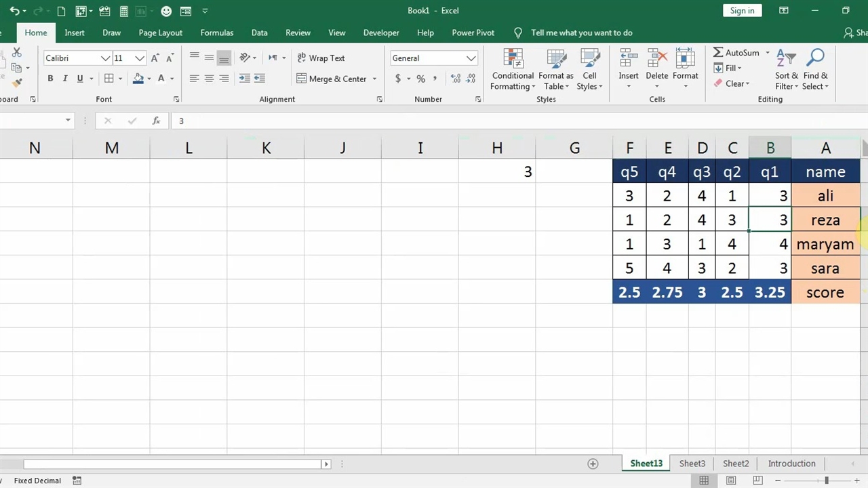
Task: Click the Sign in button
Action: pos(742,11)
